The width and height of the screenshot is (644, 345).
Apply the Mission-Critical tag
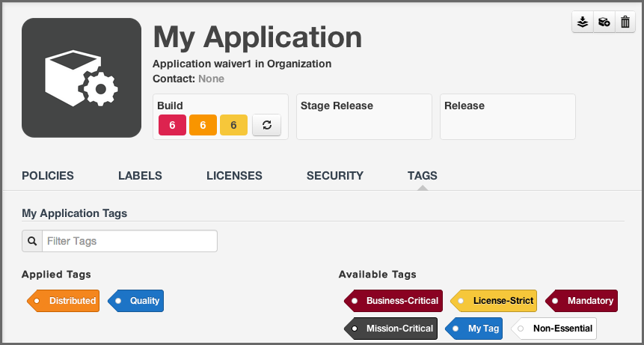[390, 329]
